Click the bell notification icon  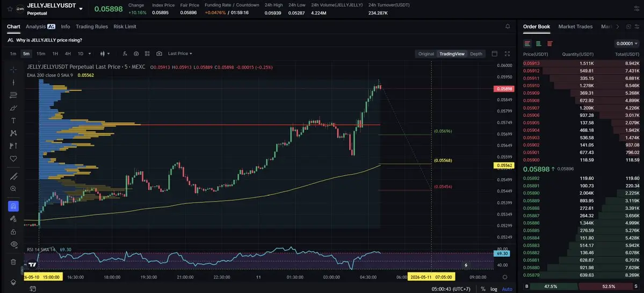click(508, 26)
